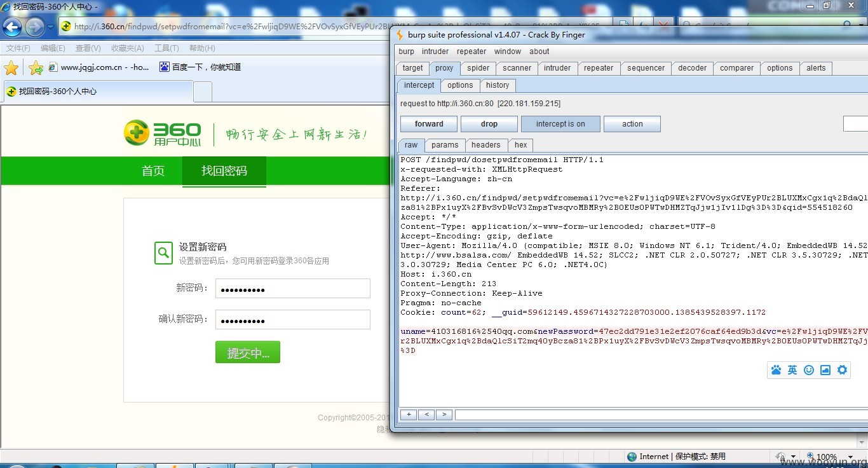Select the 找回密码-360个人中心 browser tab
This screenshot has height=468, width=868.
click(97, 92)
